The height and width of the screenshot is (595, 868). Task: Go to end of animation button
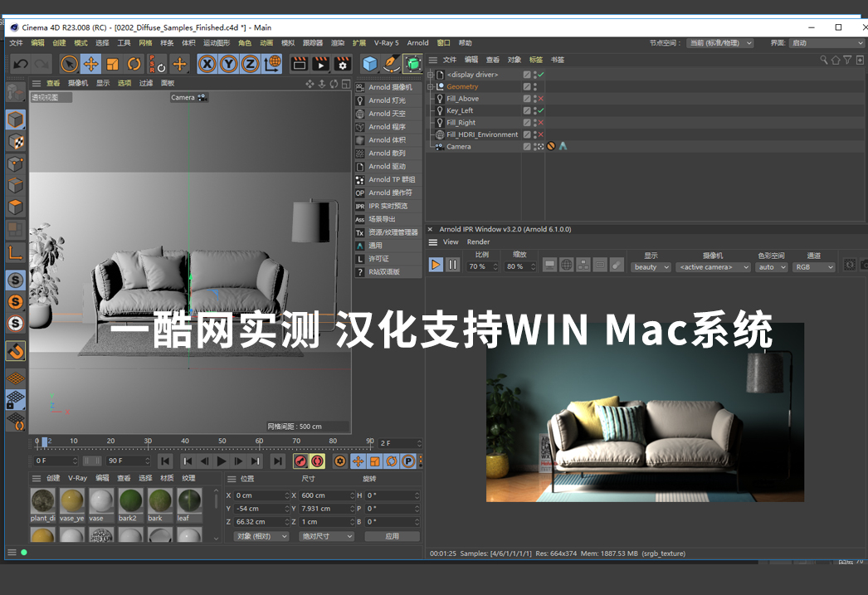[x=277, y=461]
